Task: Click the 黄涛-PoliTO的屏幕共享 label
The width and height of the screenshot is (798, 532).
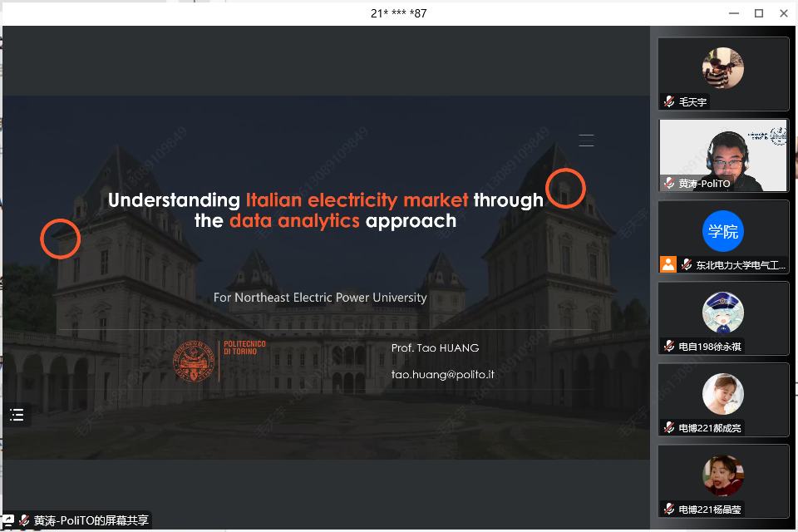Action: [x=91, y=521]
